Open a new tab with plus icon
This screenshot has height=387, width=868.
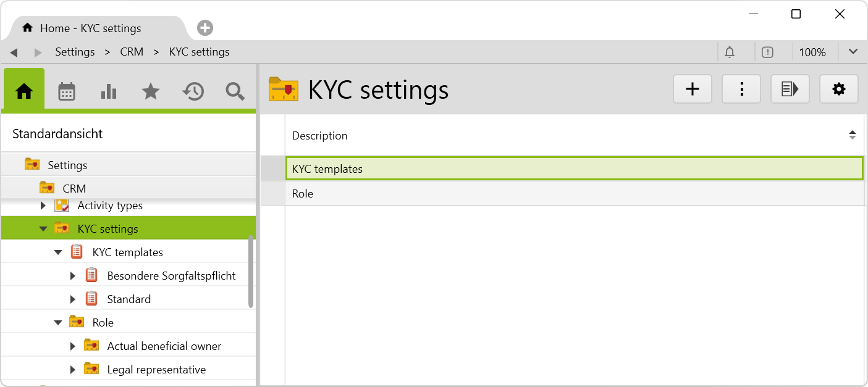pos(205,28)
